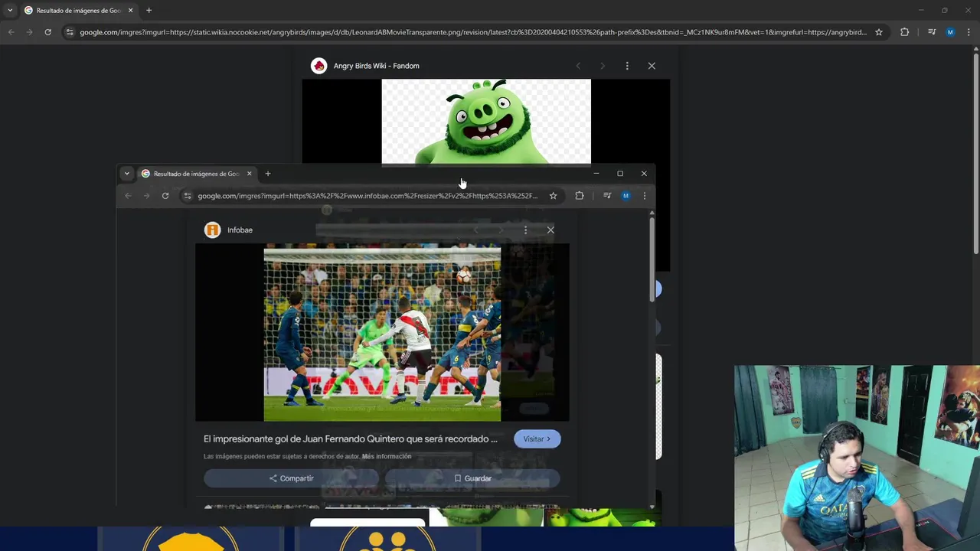Screen dimensions: 980x551
Task: Go to previous image in Angry Birds viewer
Action: coord(578,66)
